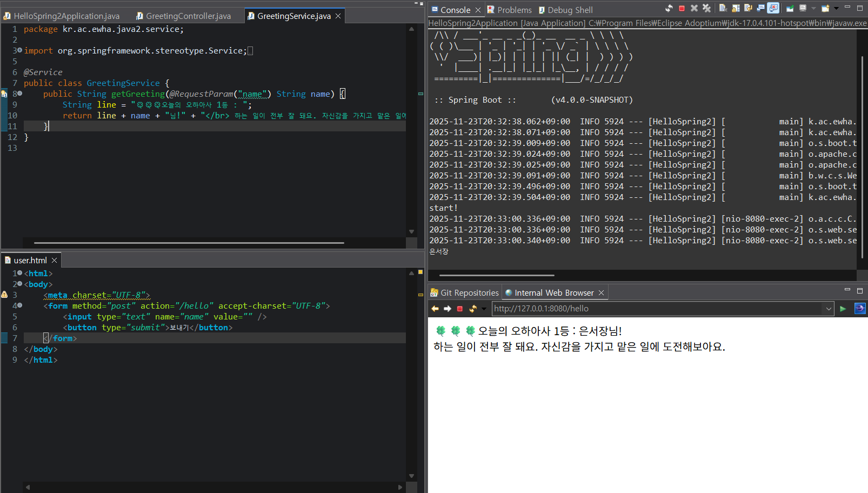The width and height of the screenshot is (868, 493).
Task: Remove all terminated launches
Action: pos(706,8)
